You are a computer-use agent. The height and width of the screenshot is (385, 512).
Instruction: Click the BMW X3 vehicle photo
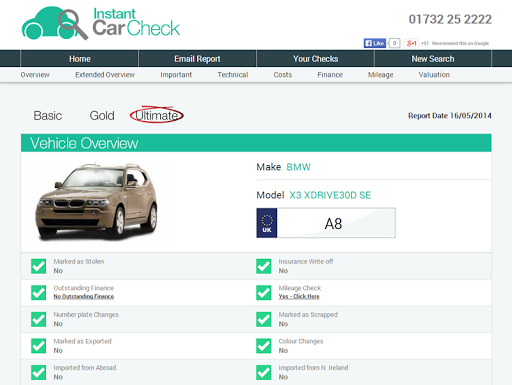(97, 202)
